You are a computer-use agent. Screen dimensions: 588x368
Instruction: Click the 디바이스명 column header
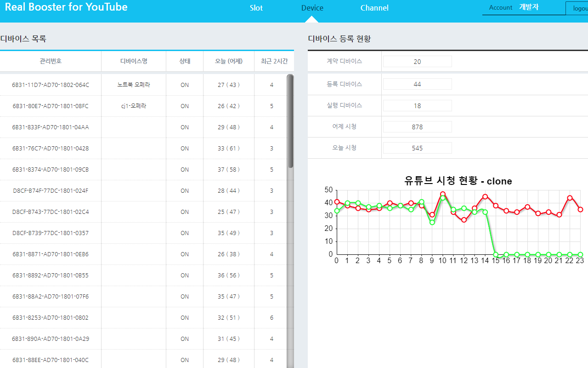click(134, 61)
